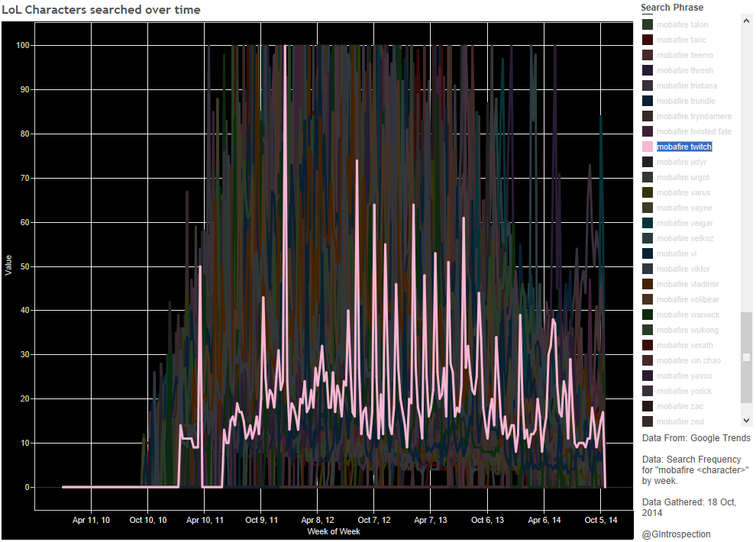756x542 pixels.
Task: Select the mobafire twitch legend label
Action: pyautogui.click(x=683, y=147)
